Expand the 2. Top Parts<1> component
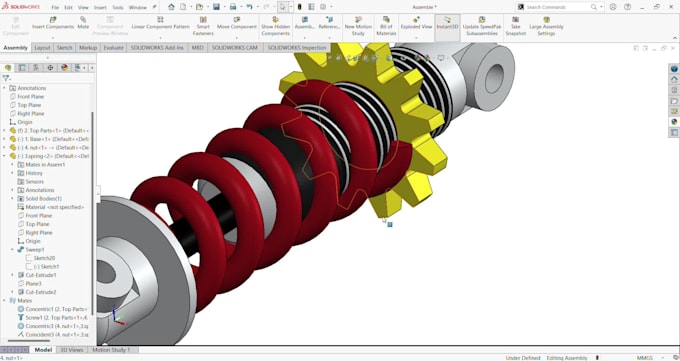Screen dimensions: 680x361 [x=4, y=131]
